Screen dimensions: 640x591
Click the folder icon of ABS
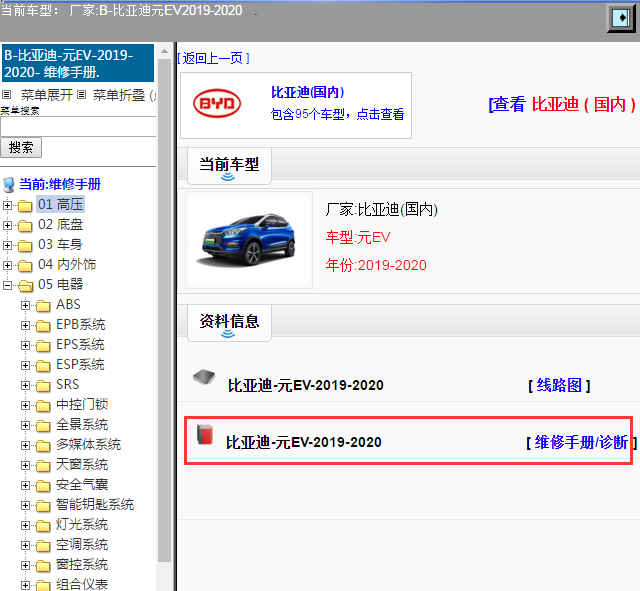(43, 306)
